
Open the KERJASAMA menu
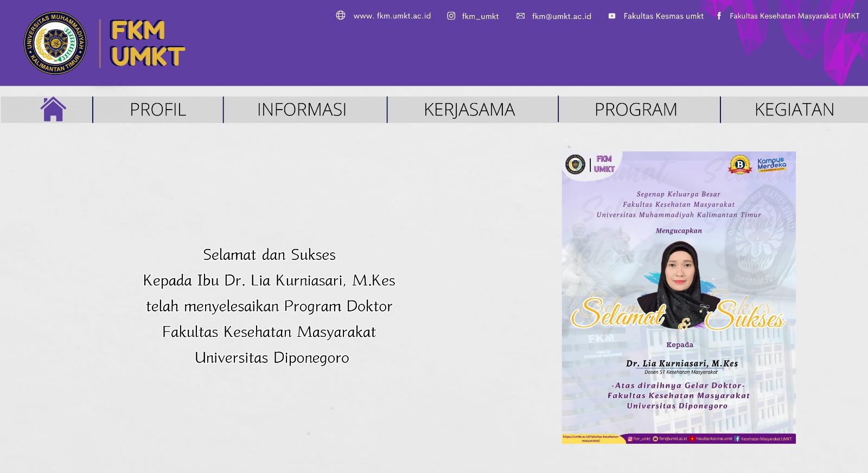pos(469,110)
